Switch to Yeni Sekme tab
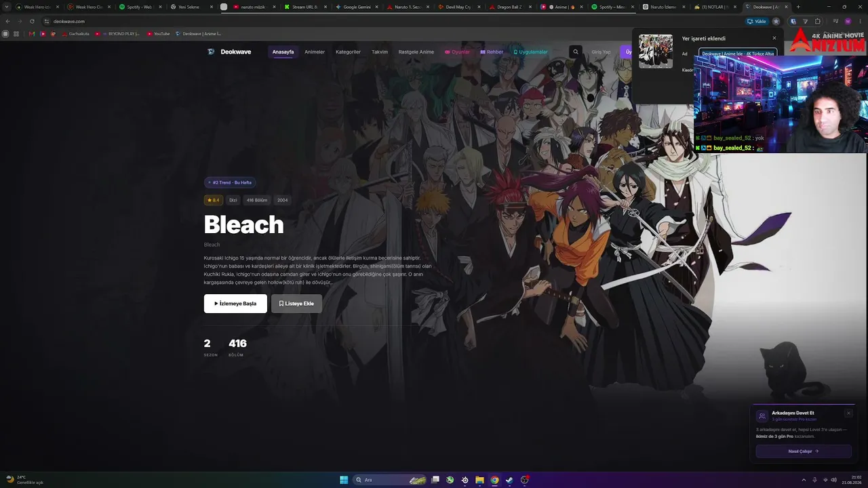The width and height of the screenshot is (868, 488). pyautogui.click(x=191, y=7)
